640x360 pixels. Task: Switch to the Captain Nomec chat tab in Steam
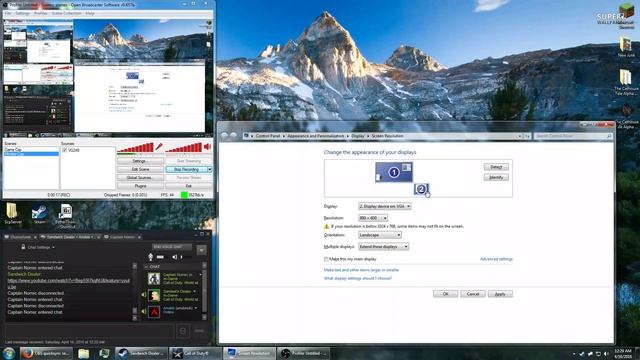coord(122,237)
